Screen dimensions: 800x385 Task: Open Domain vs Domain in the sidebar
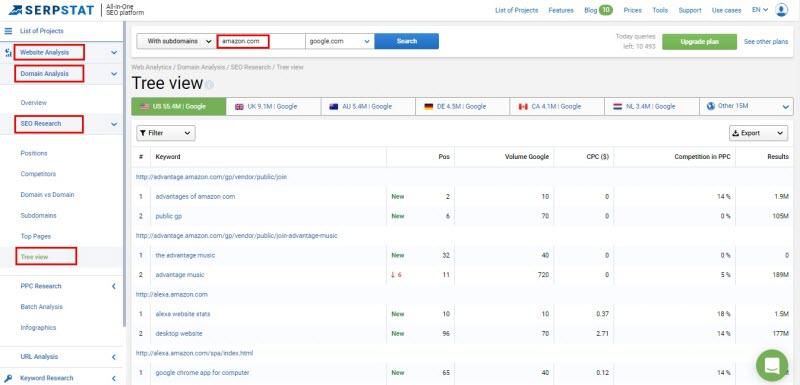[x=47, y=195]
